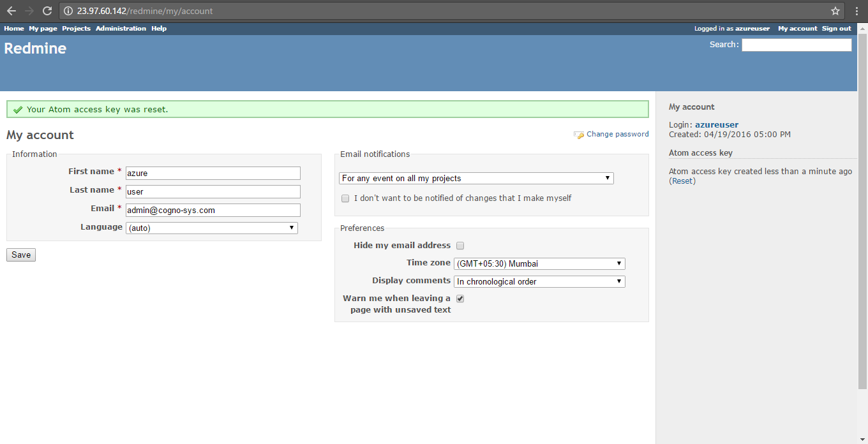The width and height of the screenshot is (868, 444).
Task: Enable the don't notify me of my own changes checkbox
Action: [x=345, y=198]
